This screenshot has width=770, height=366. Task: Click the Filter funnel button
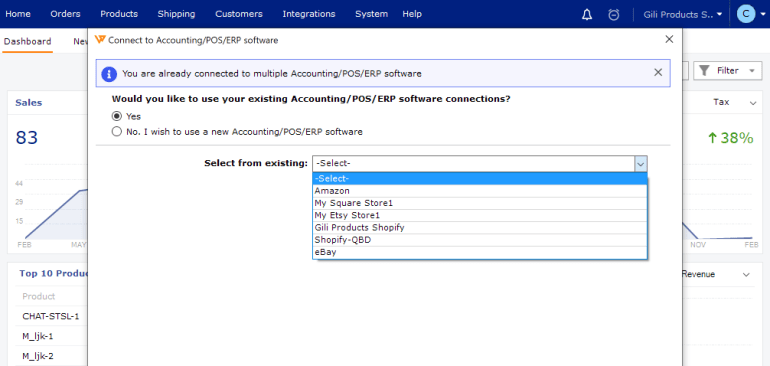click(x=727, y=71)
